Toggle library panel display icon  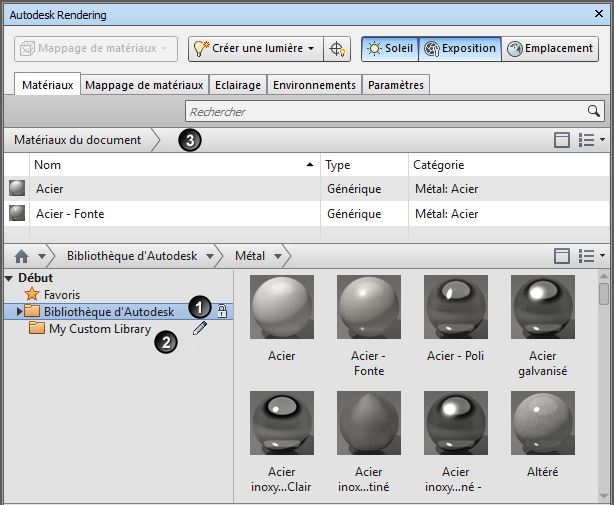tap(562, 256)
